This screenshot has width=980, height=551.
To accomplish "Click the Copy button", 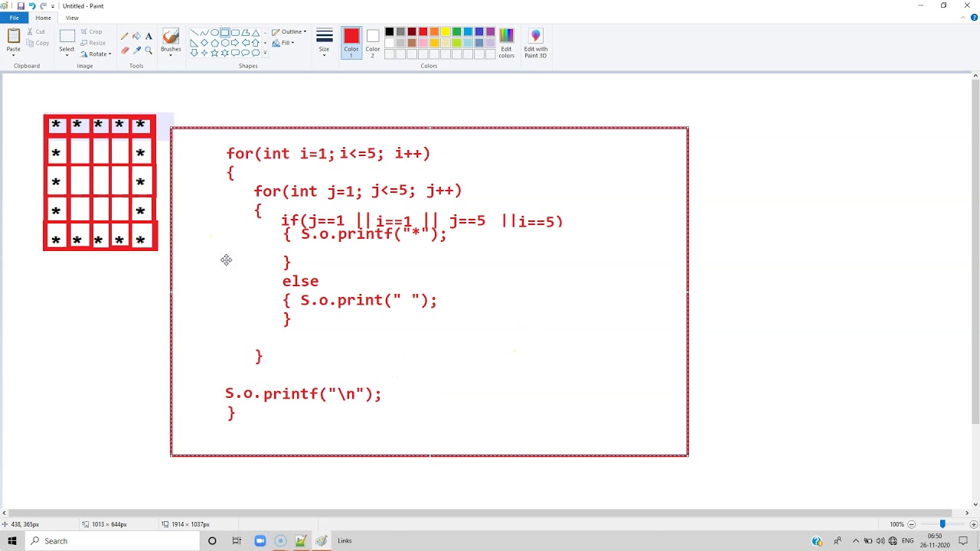I will (38, 43).
